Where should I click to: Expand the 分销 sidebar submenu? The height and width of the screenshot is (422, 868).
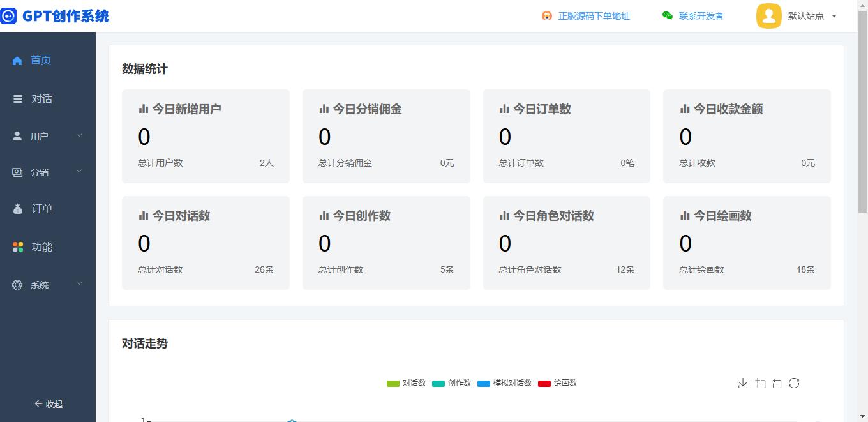pos(48,172)
